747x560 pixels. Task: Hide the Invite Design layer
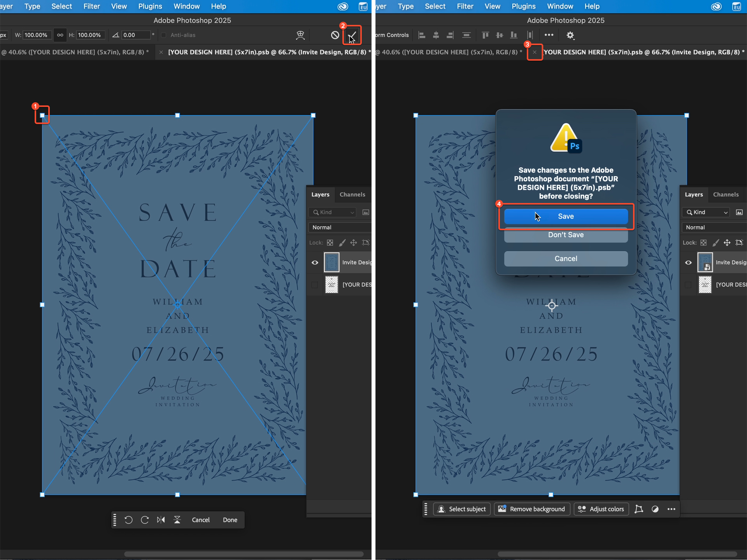315,262
